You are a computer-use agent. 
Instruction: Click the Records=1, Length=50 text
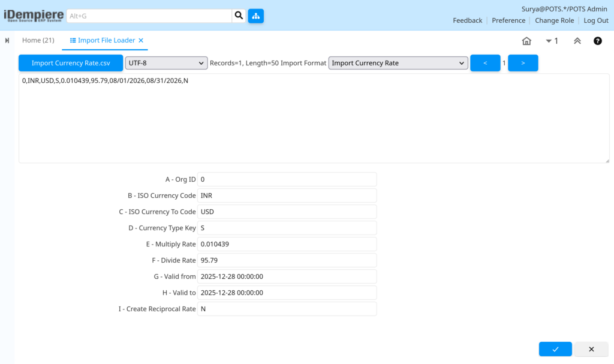click(x=243, y=63)
